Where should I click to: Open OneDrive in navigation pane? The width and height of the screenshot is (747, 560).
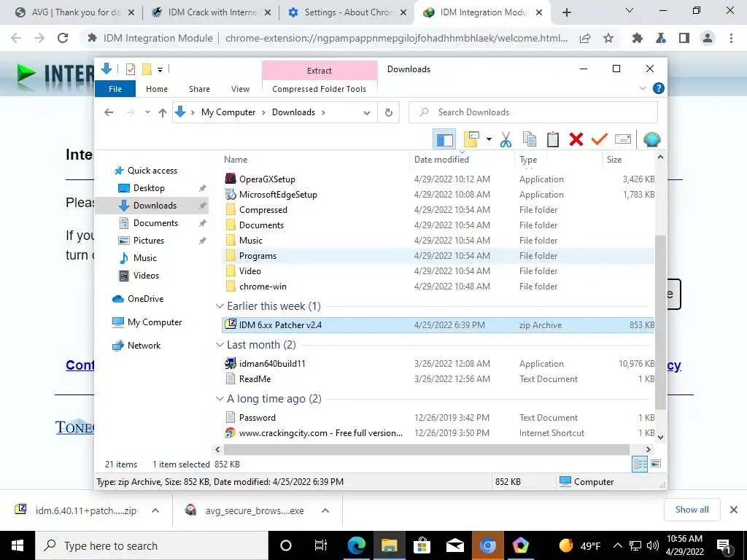point(145,298)
